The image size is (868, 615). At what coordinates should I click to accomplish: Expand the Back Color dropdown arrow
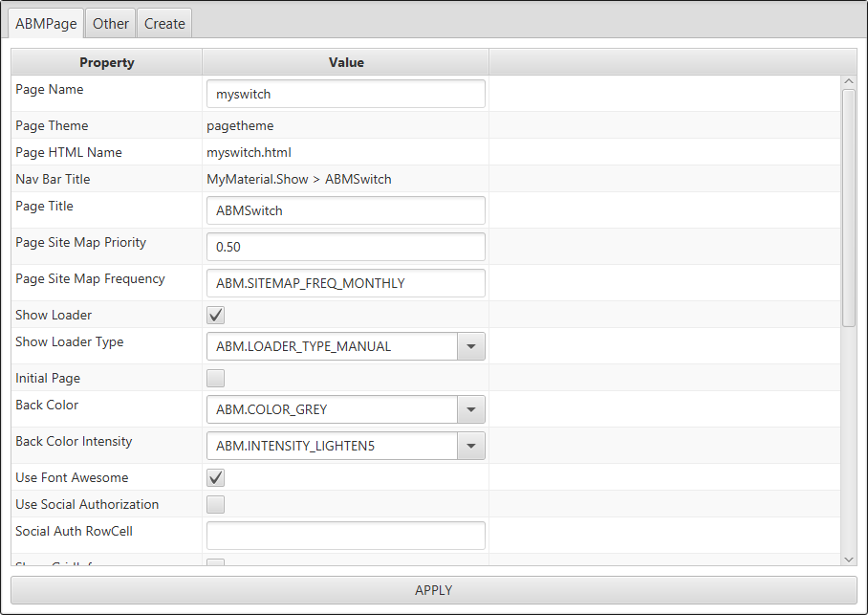pyautogui.click(x=470, y=409)
